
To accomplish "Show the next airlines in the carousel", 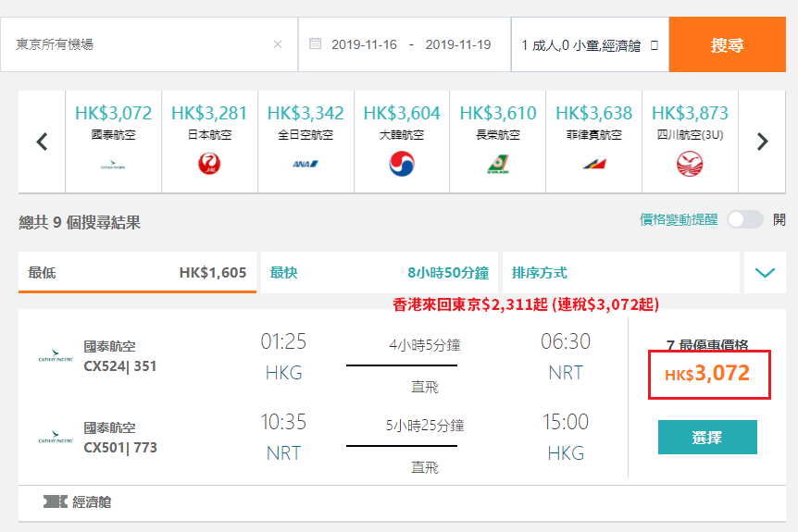I will click(x=762, y=142).
